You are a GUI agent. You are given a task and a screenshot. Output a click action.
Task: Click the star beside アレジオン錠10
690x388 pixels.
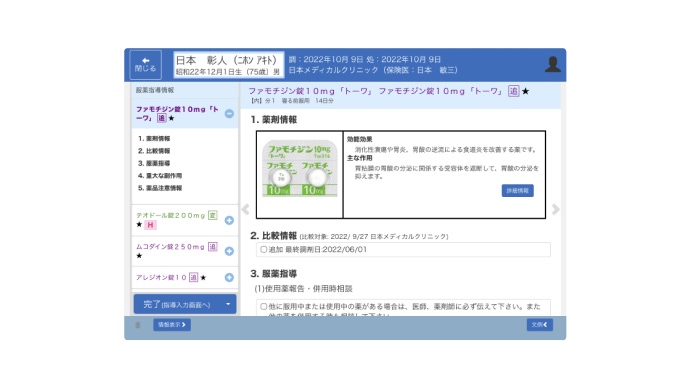203,278
